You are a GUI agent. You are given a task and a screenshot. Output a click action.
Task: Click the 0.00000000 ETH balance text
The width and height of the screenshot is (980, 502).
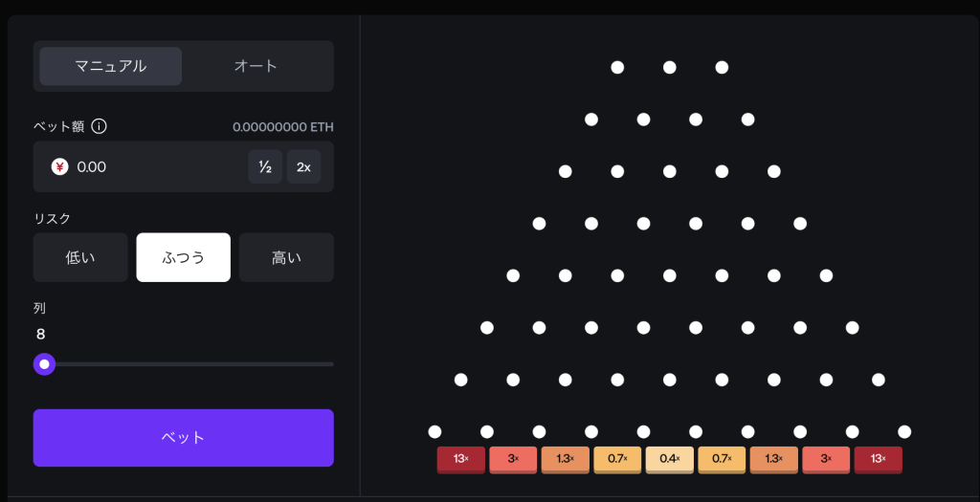[x=283, y=127]
